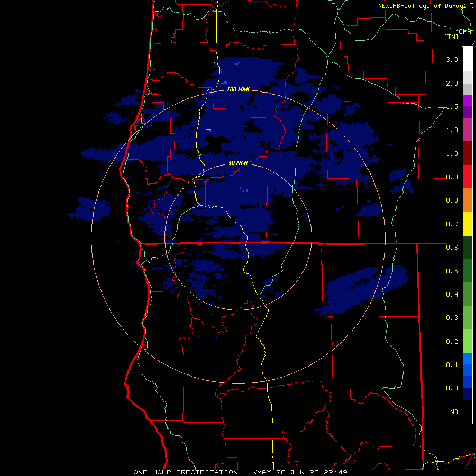
Task: Pick the darkest green legend swatch
Action: 467,247
